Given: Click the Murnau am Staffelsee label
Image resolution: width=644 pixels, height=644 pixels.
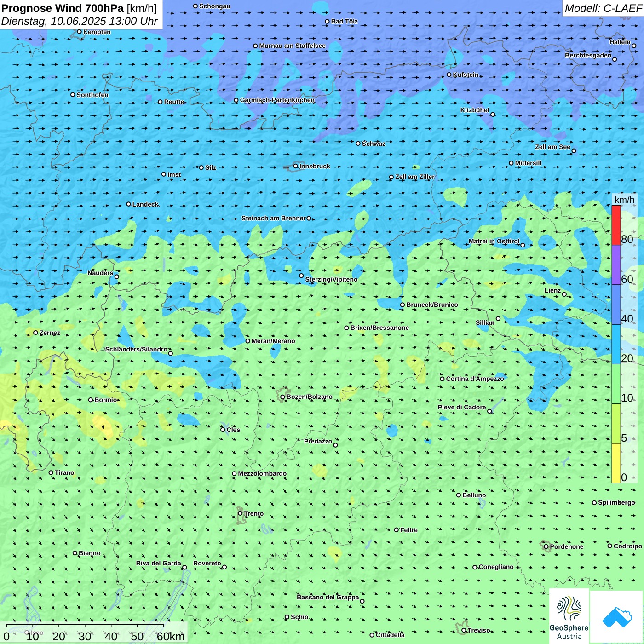Looking at the screenshot, I should 293,46.
